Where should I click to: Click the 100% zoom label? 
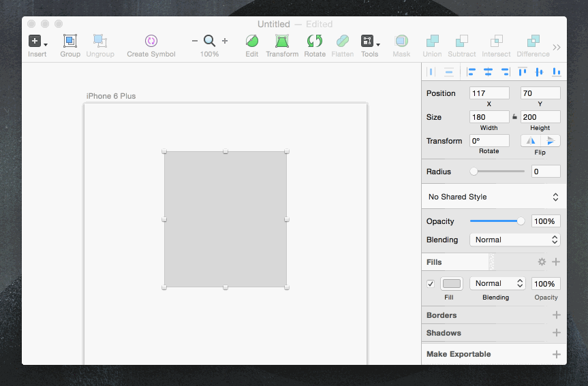coord(209,54)
